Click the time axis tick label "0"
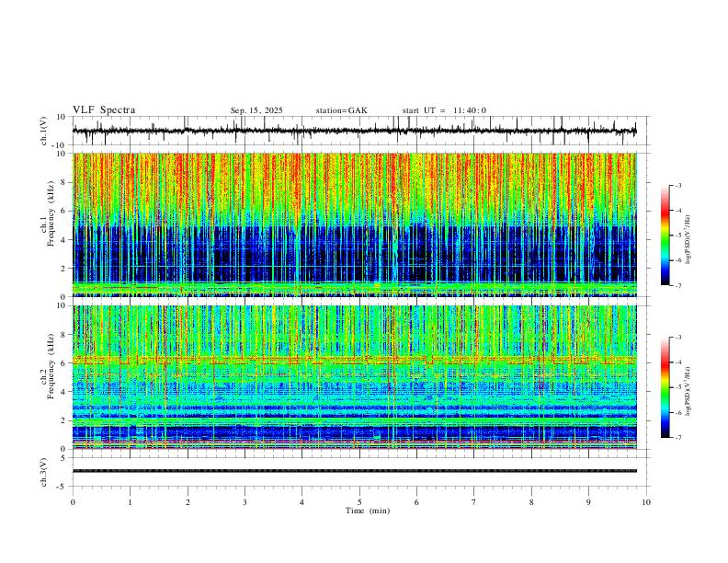728x563 pixels. tap(73, 502)
